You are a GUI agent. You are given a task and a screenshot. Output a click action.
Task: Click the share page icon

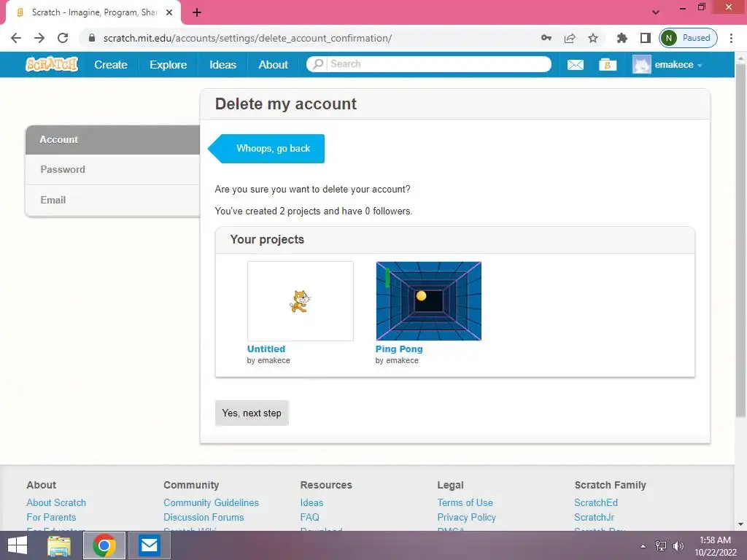point(569,38)
